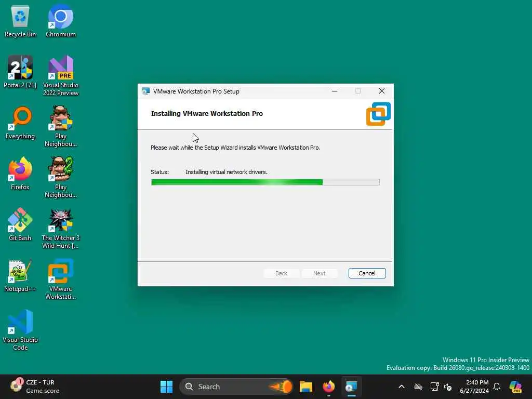
Task: Click the green installation progress bar
Action: click(265, 182)
